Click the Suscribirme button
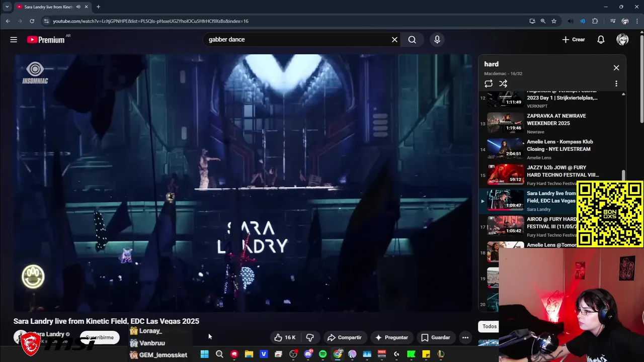The height and width of the screenshot is (362, 644). 100,337
